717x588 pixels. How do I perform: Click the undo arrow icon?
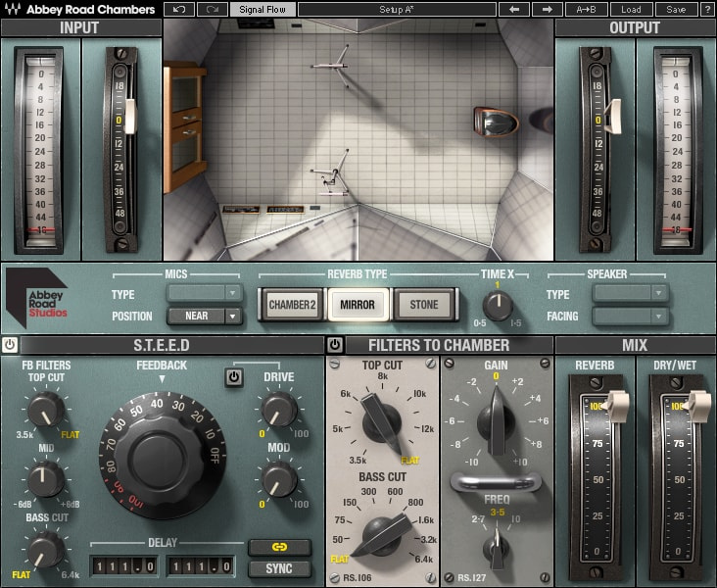[x=178, y=10]
